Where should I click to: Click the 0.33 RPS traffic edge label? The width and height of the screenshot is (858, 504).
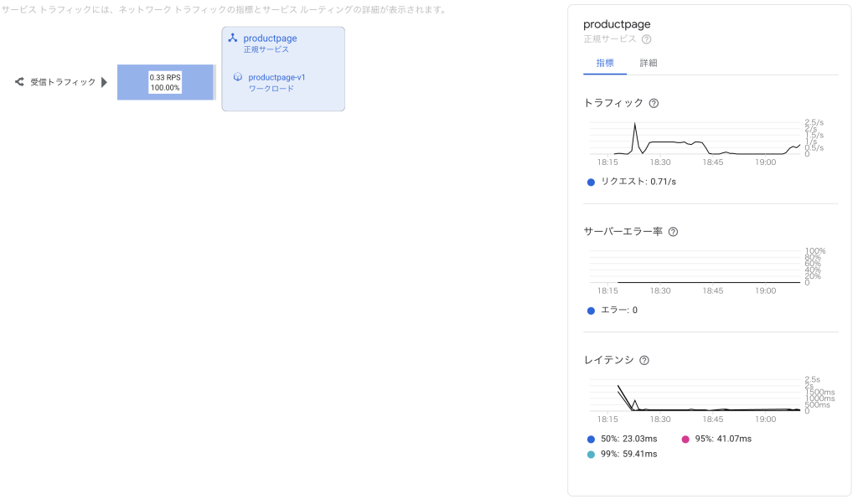point(165,82)
